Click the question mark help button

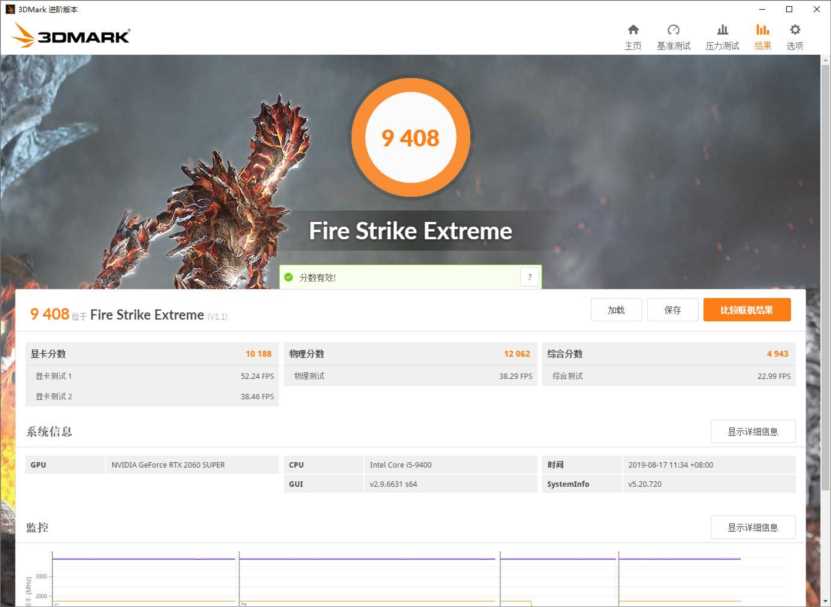(529, 277)
